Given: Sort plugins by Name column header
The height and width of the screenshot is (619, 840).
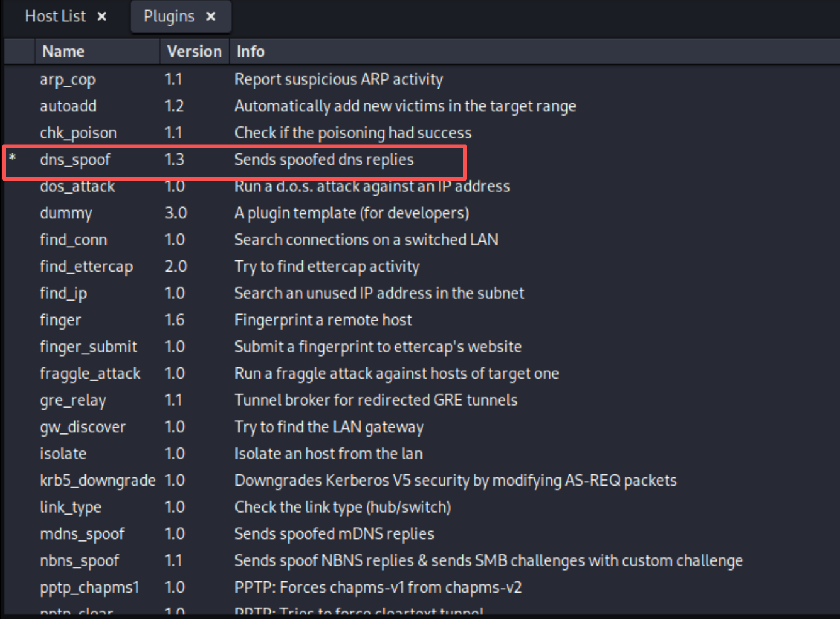Looking at the screenshot, I should 63,52.
